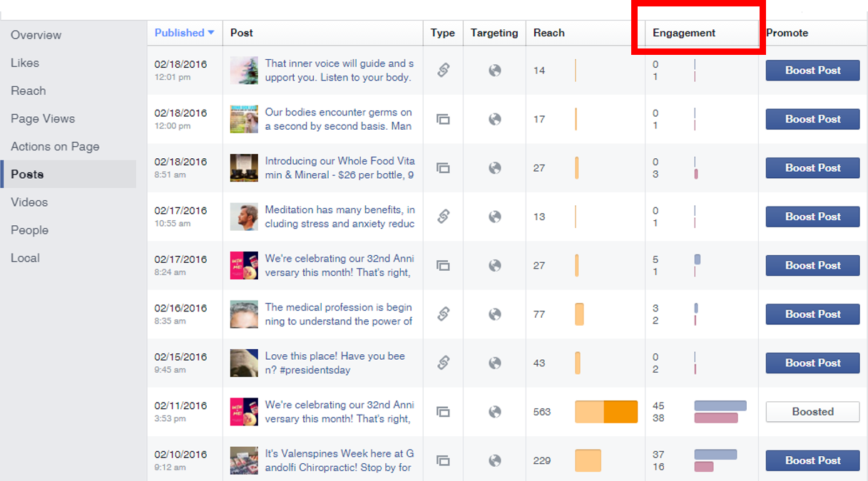Open the Videos insights section

tap(29, 202)
